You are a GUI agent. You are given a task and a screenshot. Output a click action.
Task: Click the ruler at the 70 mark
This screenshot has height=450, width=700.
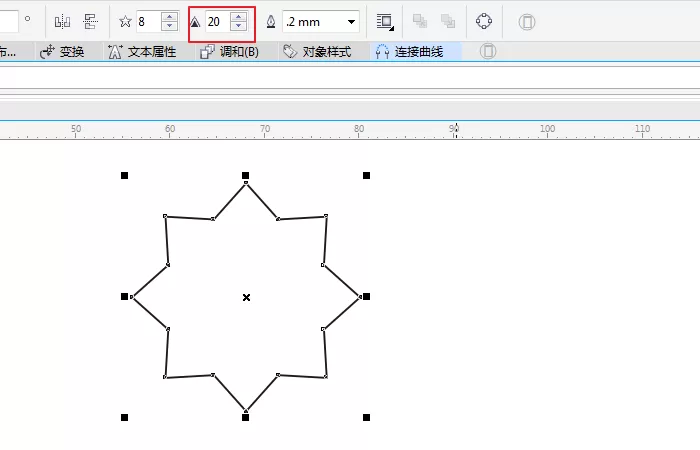click(265, 129)
